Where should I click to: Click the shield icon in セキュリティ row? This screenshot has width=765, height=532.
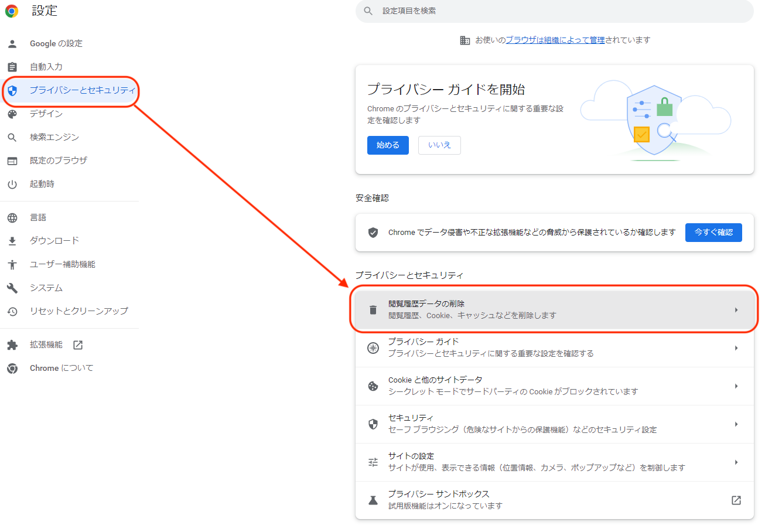(373, 424)
